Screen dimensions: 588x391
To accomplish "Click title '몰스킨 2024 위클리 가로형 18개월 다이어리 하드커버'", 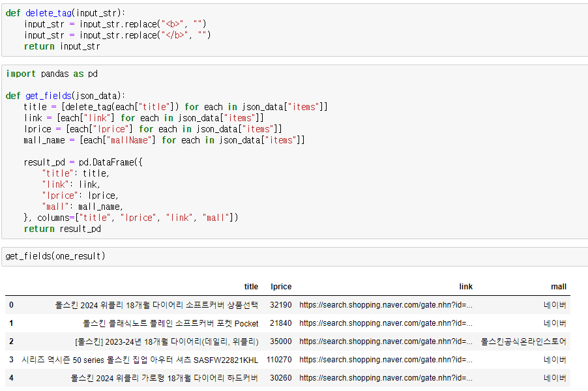I will click(164, 378).
